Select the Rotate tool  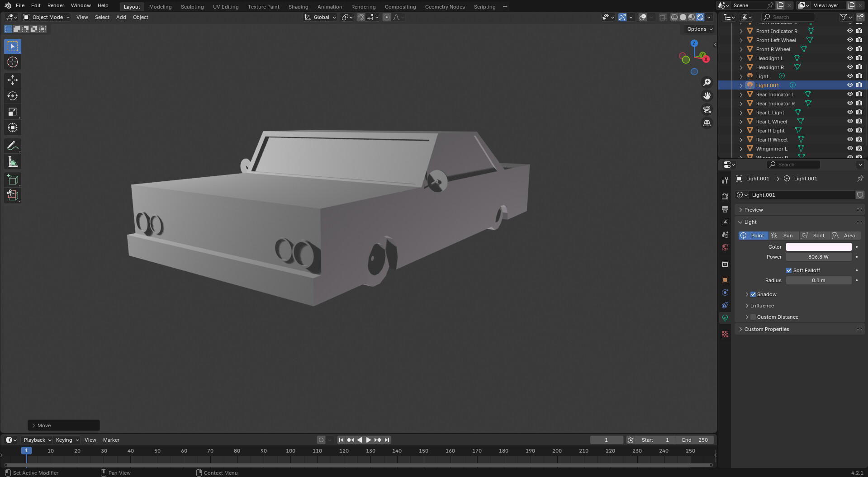12,96
